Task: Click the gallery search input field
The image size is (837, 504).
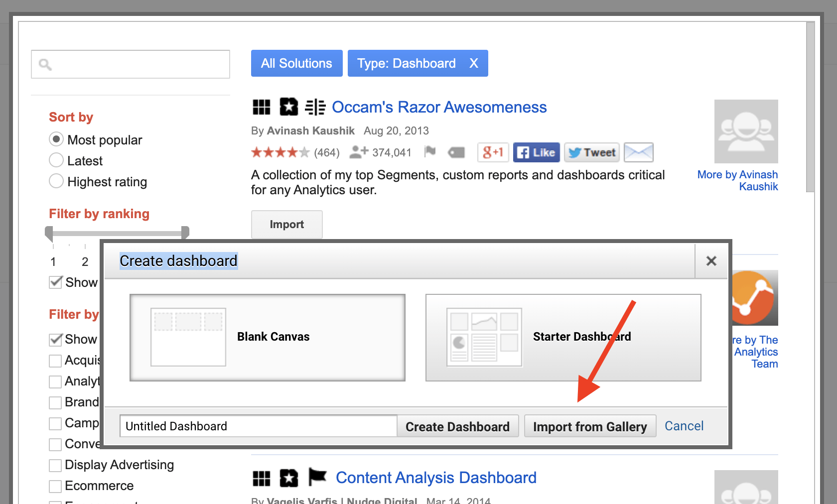Action: 131,64
